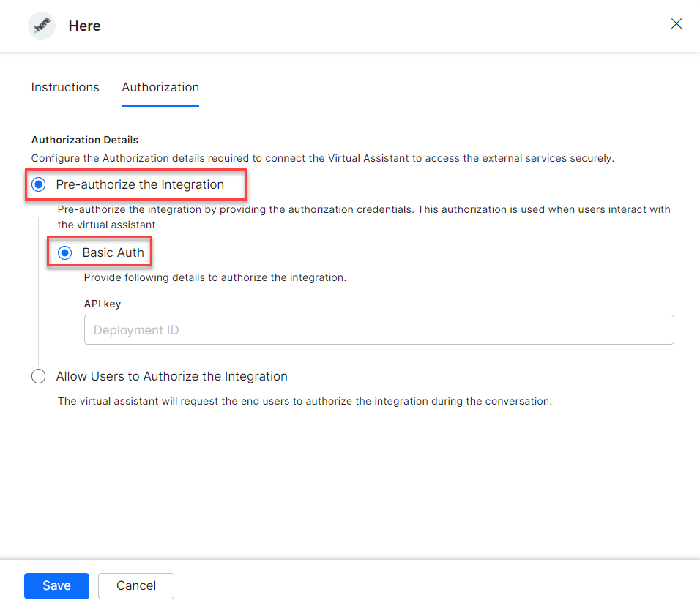Focus the Deployment ID input field
The height and width of the screenshot is (603, 700).
[x=379, y=330]
